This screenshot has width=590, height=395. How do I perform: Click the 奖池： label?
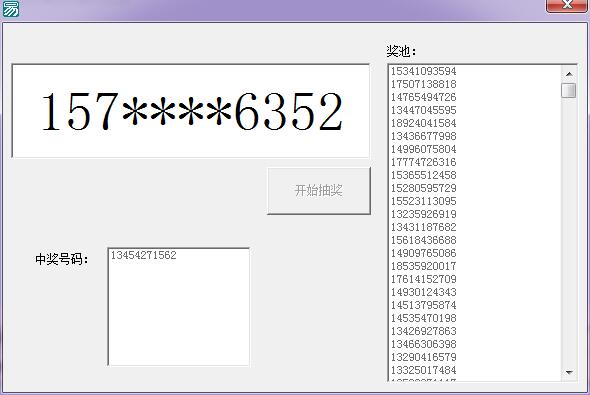tap(401, 51)
